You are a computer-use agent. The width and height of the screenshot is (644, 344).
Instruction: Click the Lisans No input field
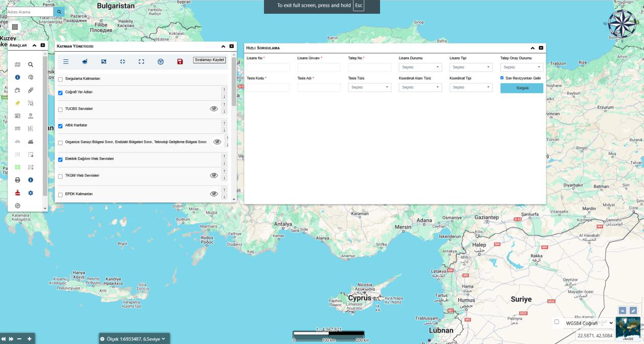(x=268, y=67)
